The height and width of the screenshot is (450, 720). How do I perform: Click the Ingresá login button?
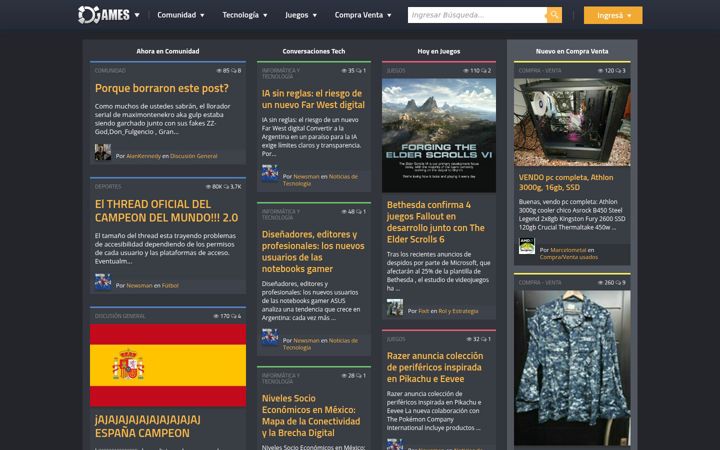point(613,15)
